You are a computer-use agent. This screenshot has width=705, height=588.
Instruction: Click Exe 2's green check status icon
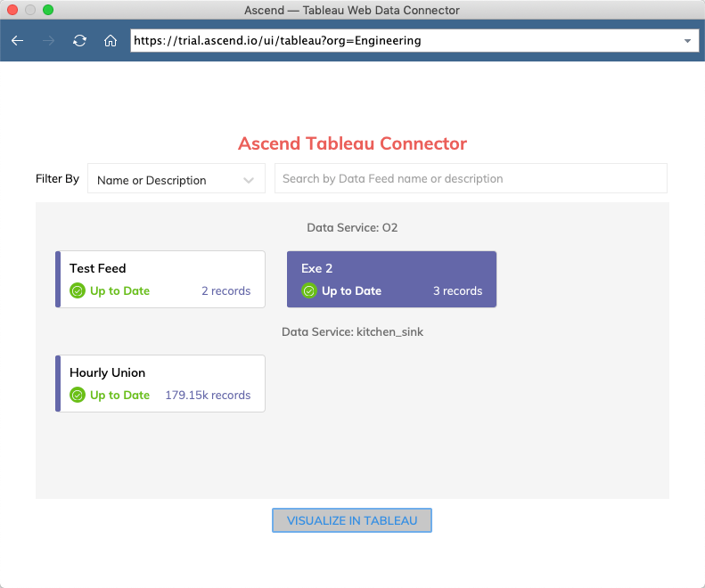(309, 290)
